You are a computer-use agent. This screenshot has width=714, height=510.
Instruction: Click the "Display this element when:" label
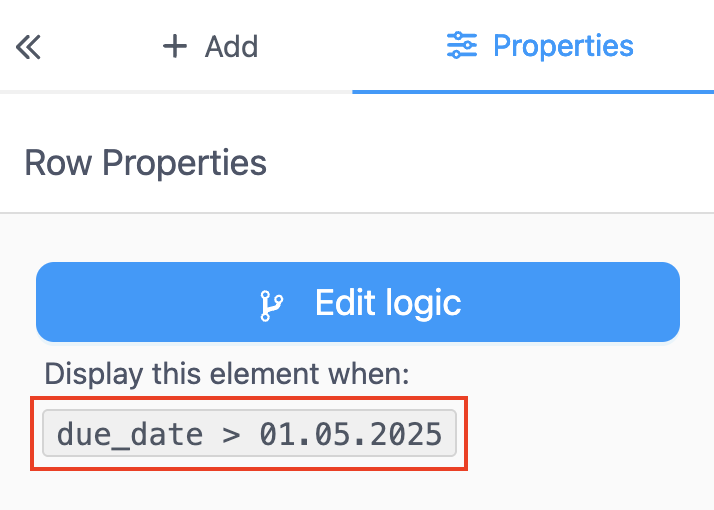[x=227, y=374]
